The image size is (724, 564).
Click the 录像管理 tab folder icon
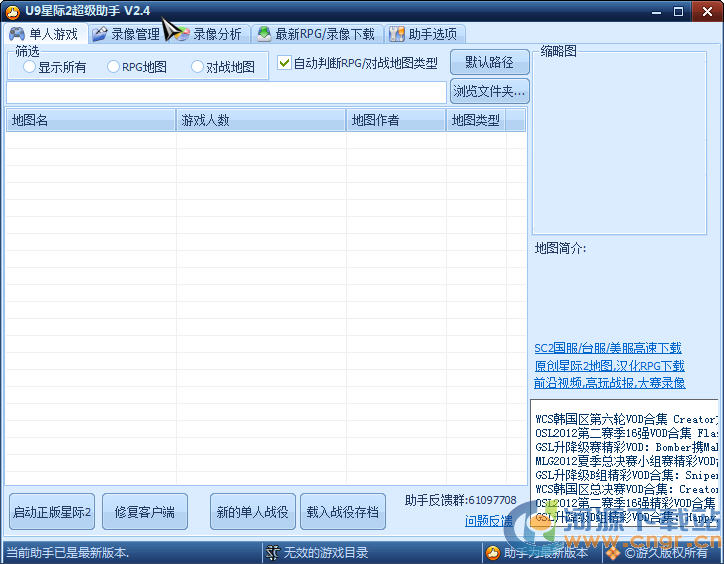tap(99, 34)
